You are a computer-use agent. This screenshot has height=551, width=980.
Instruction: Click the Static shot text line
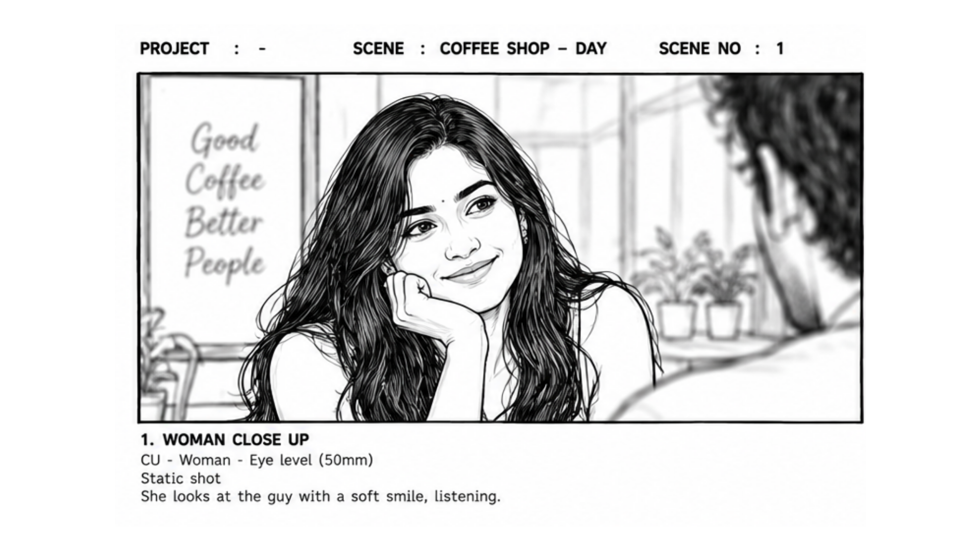181,479
